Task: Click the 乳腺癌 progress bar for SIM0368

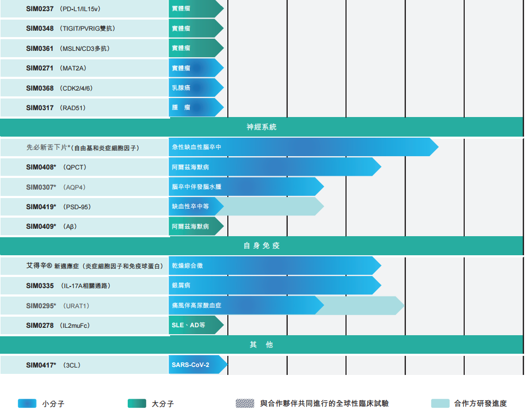Action: pyautogui.click(x=195, y=88)
